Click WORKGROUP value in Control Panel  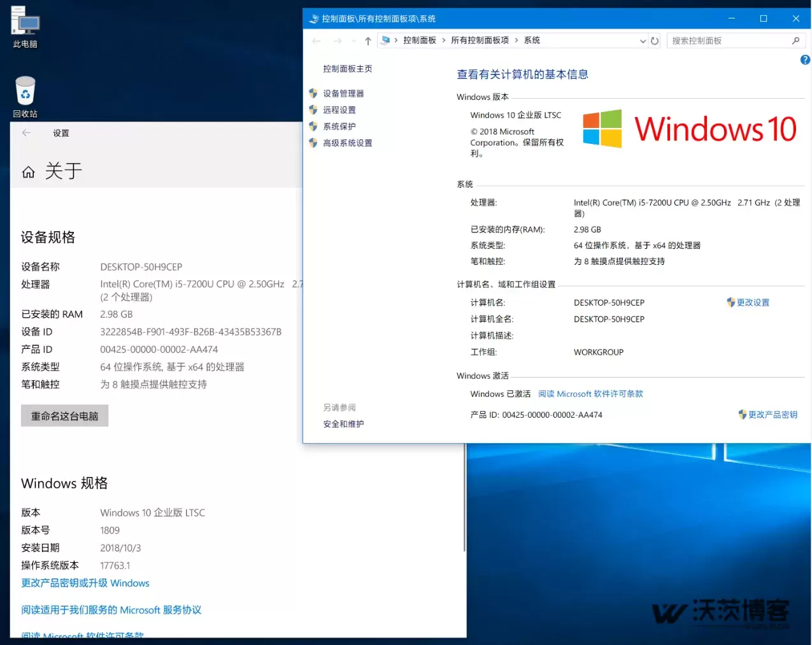(x=599, y=351)
